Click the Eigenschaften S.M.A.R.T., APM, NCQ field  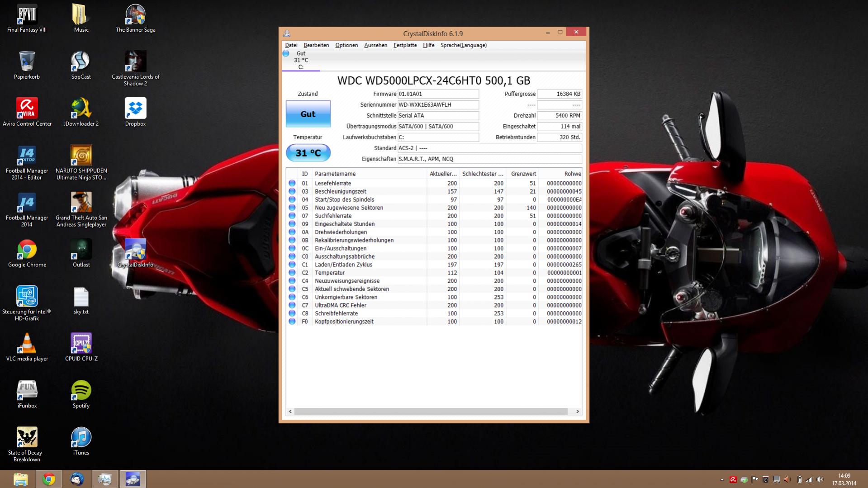point(489,159)
